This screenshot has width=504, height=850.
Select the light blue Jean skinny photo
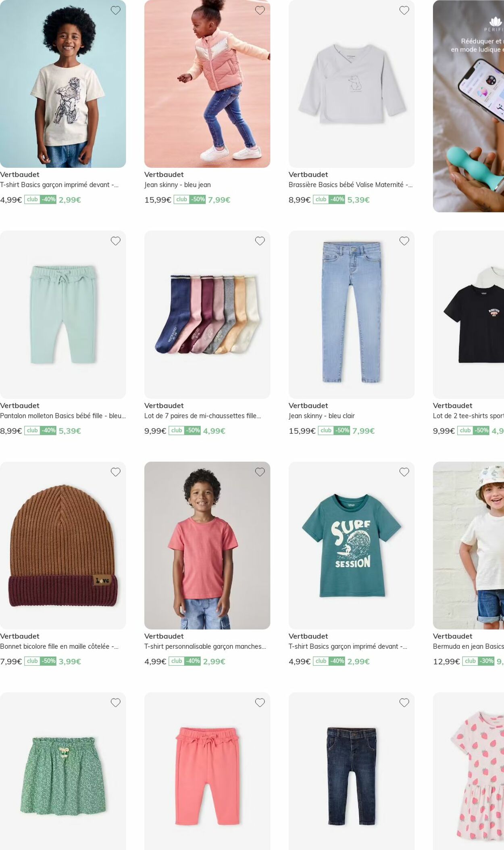352,315
